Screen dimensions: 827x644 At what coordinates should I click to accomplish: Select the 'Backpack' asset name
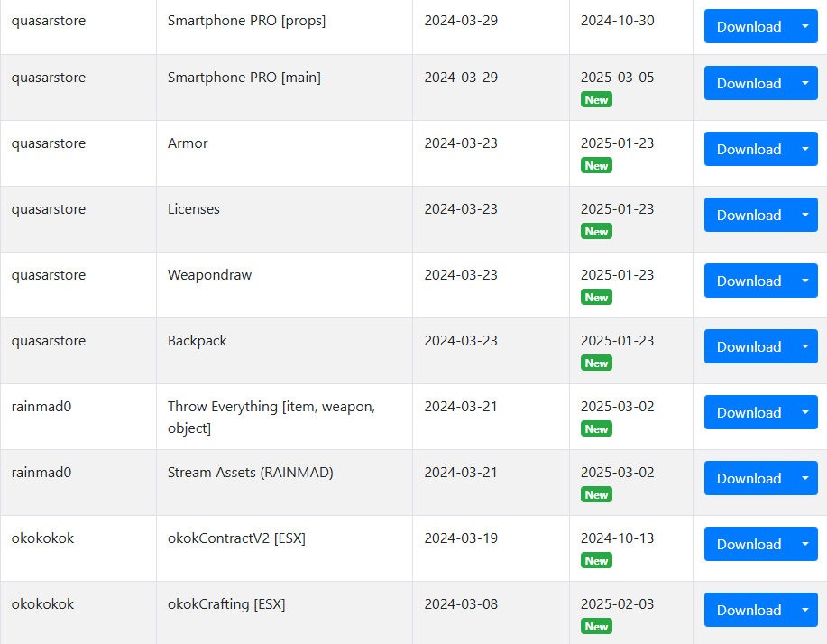(198, 341)
